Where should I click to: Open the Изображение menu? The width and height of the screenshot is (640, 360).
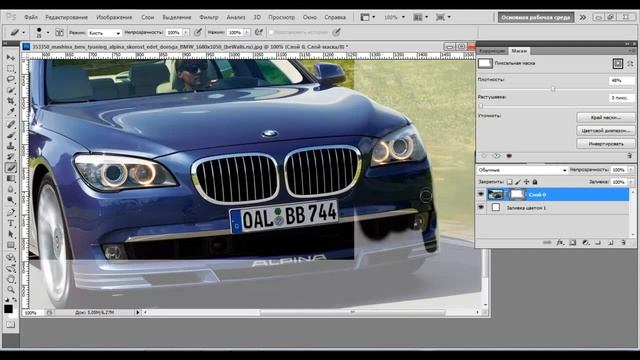tap(114, 17)
